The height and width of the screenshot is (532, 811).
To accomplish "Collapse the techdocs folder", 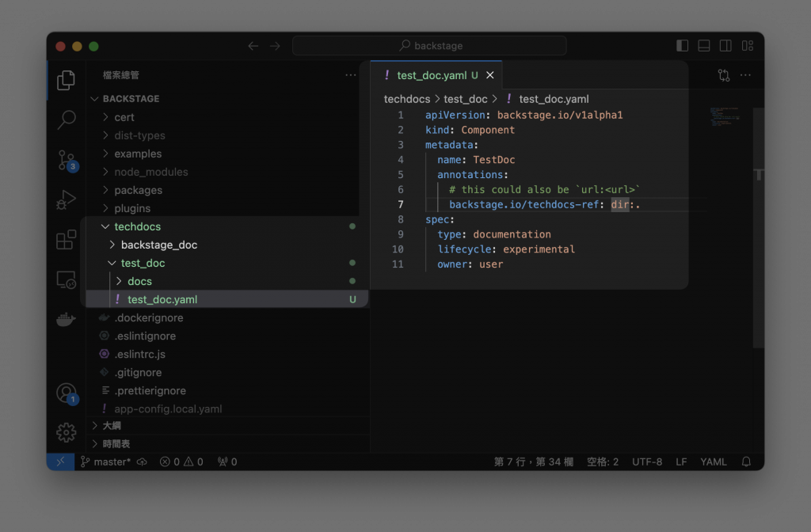I will pos(227,226).
